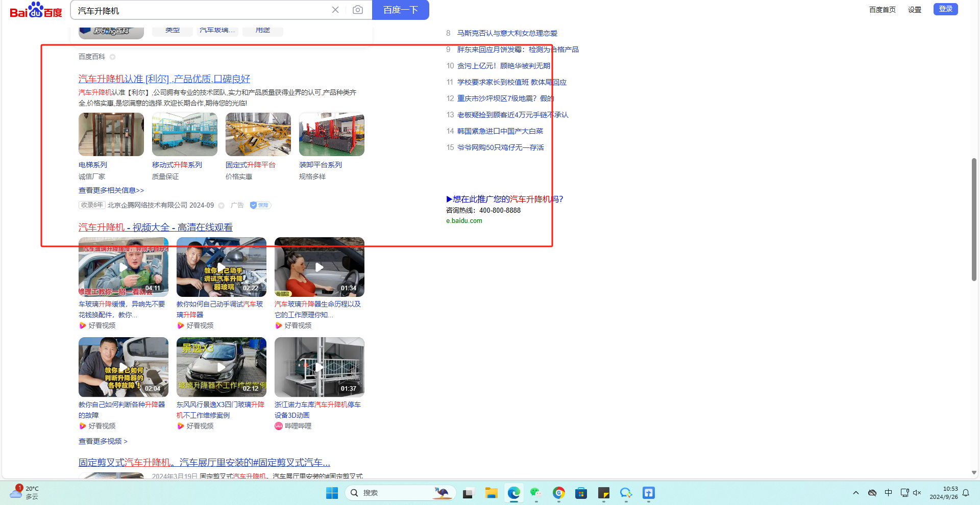Open File Explorer from the taskbar
980x505 pixels.
tap(491, 493)
